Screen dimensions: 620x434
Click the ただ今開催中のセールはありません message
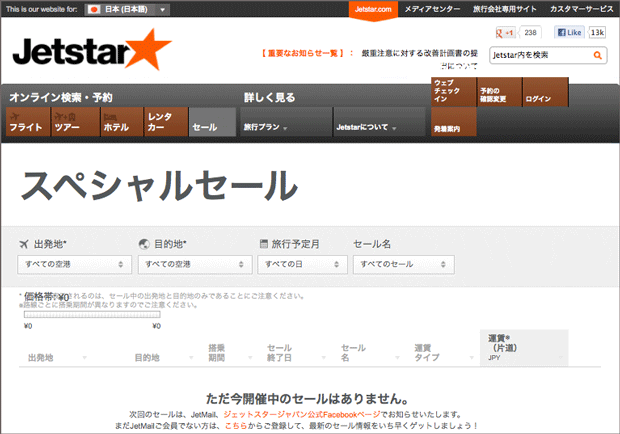tap(307, 398)
